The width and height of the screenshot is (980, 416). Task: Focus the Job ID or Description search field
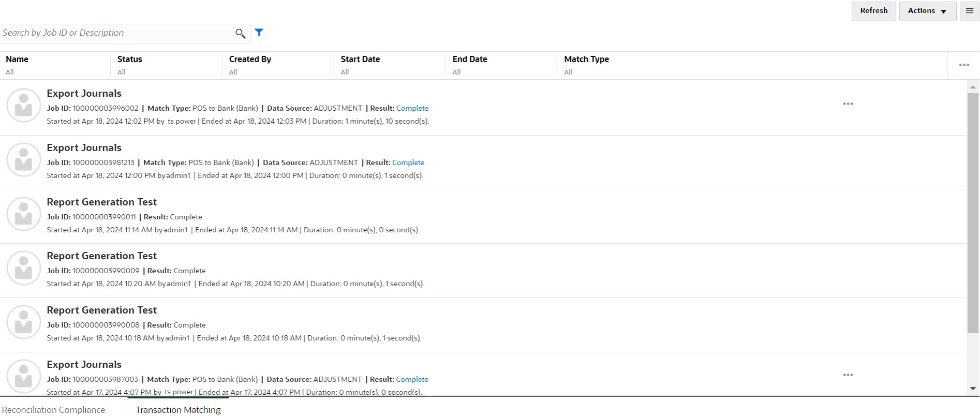click(116, 33)
